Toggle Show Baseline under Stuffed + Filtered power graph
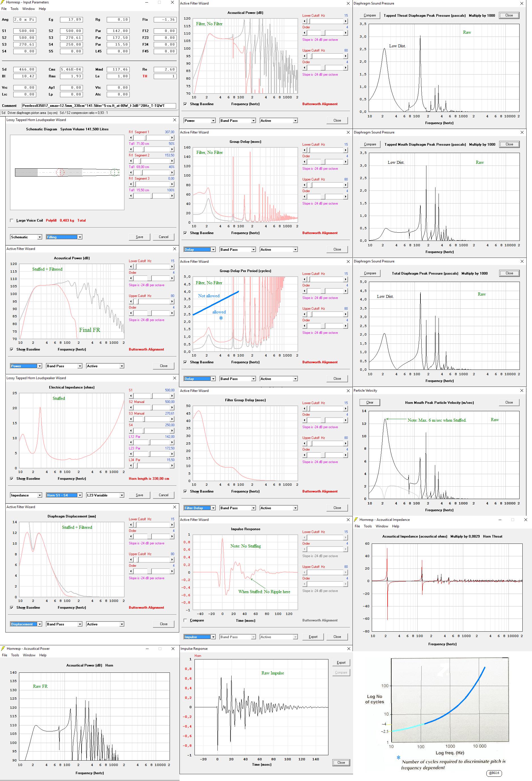Screen dimensions: 532x781 pos(12,349)
